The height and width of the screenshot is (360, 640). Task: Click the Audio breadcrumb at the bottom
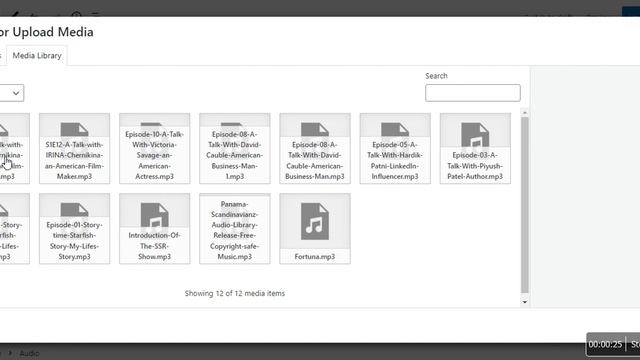pos(29,353)
